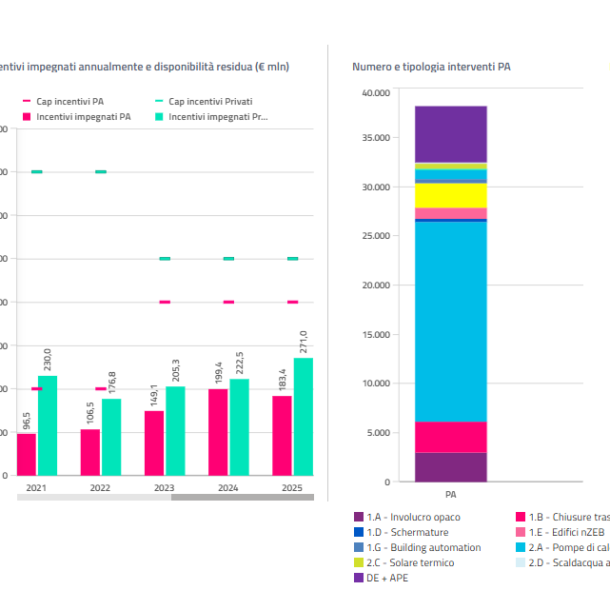Click the DE + APE purple legend swatch

tap(358, 578)
